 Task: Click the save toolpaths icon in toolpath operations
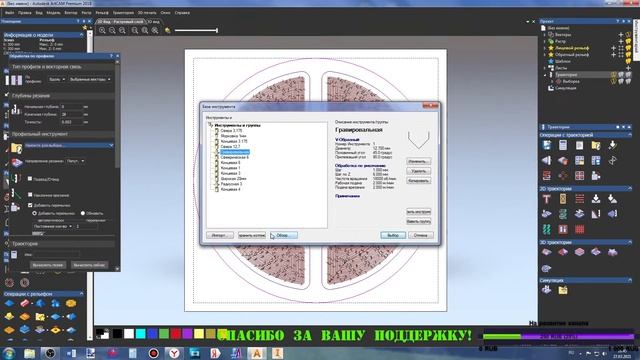(x=547, y=145)
